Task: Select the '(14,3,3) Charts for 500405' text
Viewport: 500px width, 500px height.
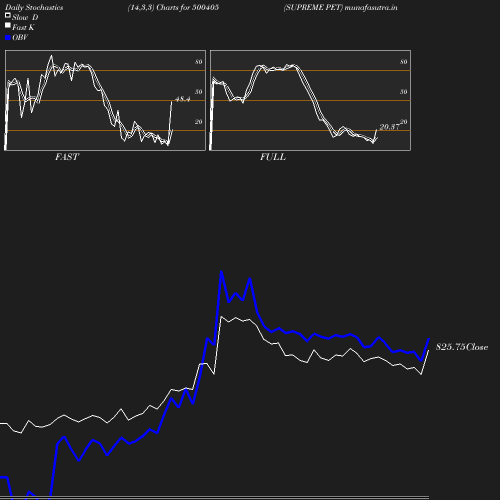Action: coord(173,7)
